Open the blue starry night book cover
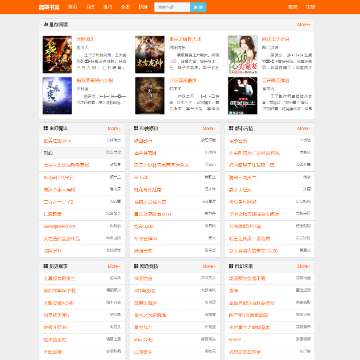This screenshot has height=360, width=360. click(57, 96)
